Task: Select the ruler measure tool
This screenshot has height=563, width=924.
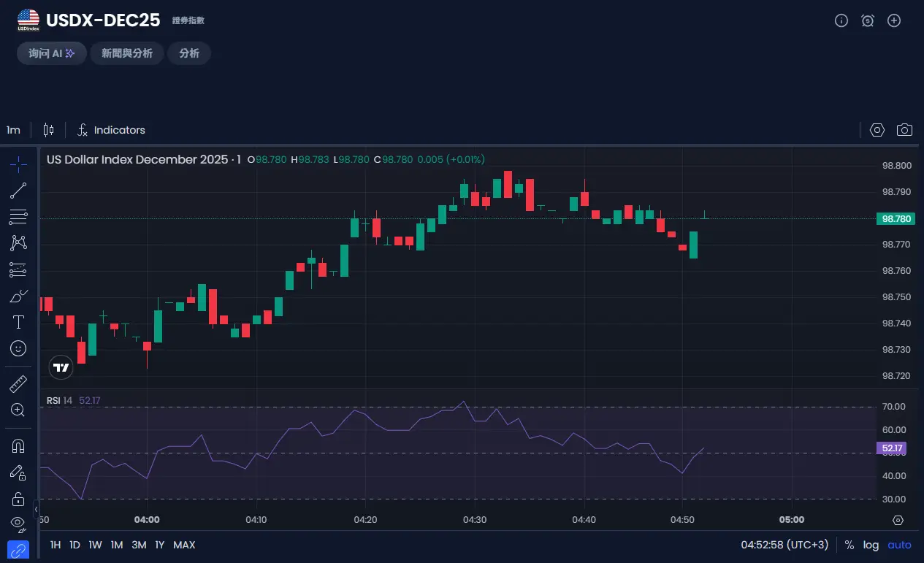Action: pos(18,384)
